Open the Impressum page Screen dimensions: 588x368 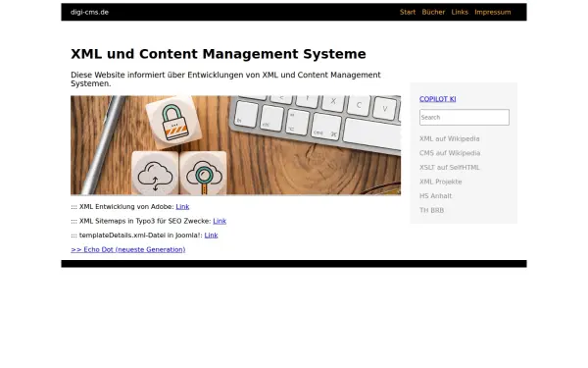click(x=493, y=12)
